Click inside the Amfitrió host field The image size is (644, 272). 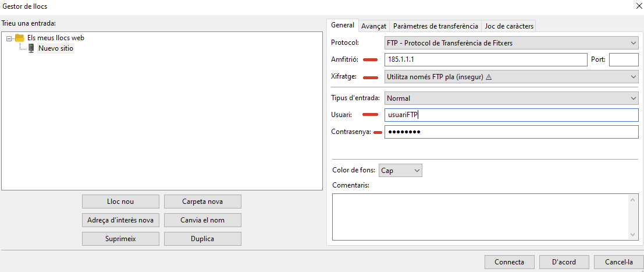click(x=486, y=59)
